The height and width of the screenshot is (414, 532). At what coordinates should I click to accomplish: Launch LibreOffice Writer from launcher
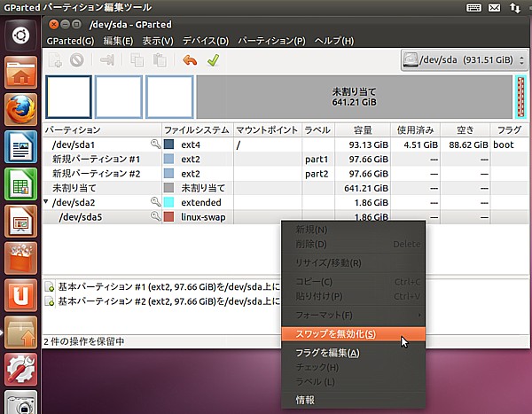coord(20,147)
